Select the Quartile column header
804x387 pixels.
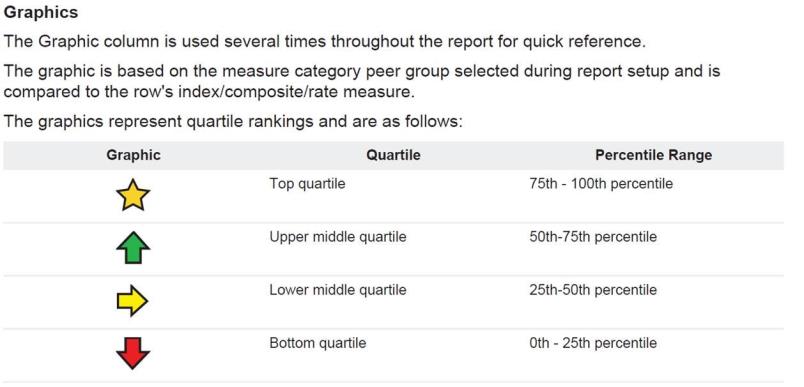[x=393, y=155]
